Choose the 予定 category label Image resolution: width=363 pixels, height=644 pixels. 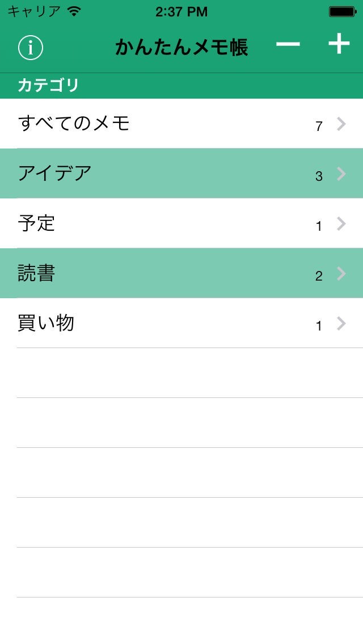coord(36,223)
